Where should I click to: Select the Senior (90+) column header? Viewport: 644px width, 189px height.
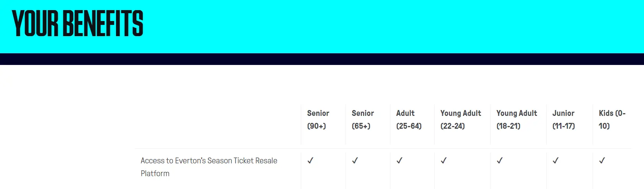[x=318, y=119]
